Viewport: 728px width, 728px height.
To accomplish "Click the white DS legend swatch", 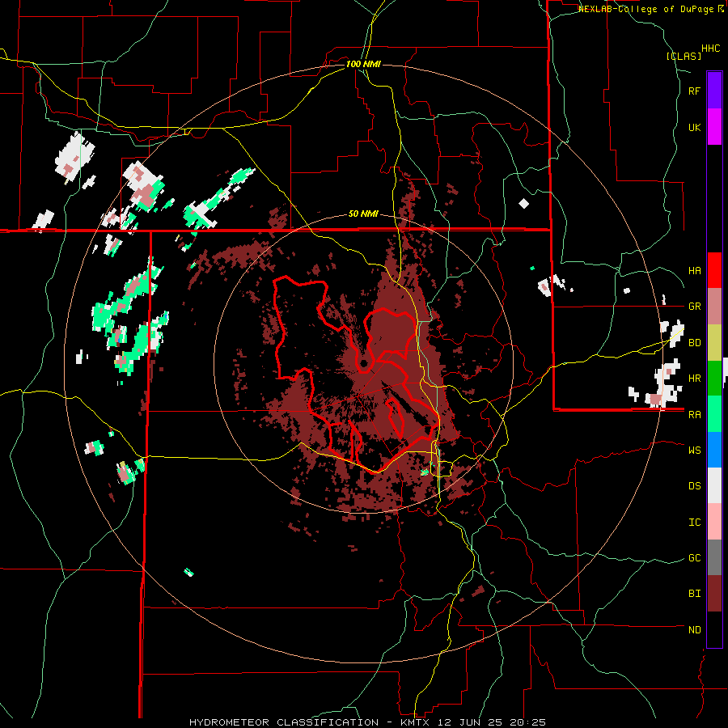I will point(714,485).
